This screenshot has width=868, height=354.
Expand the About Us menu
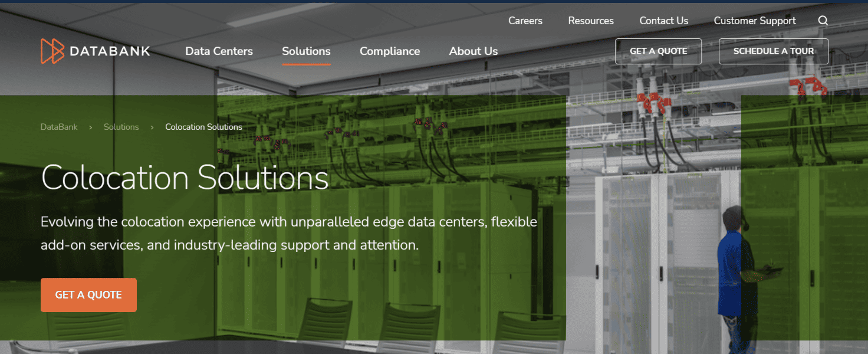[473, 51]
